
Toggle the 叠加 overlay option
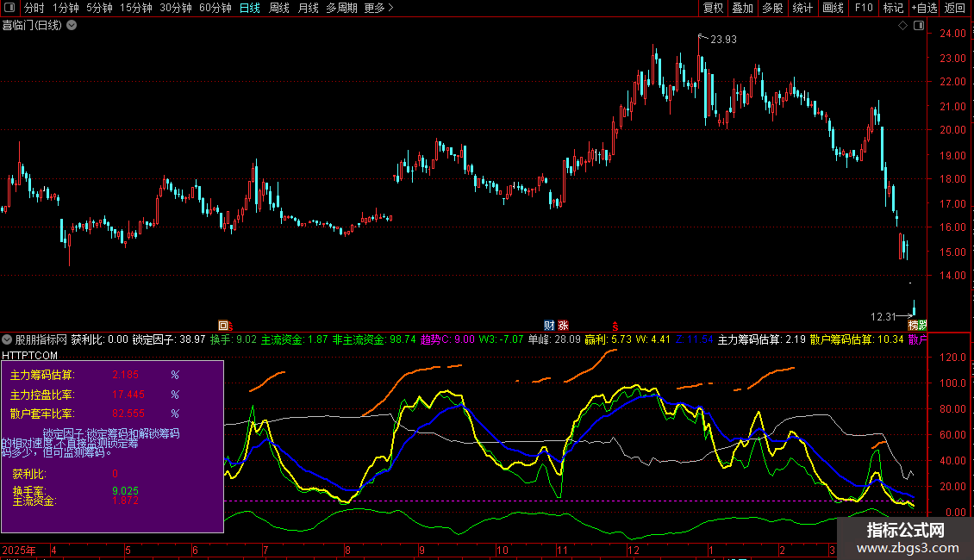point(742,9)
